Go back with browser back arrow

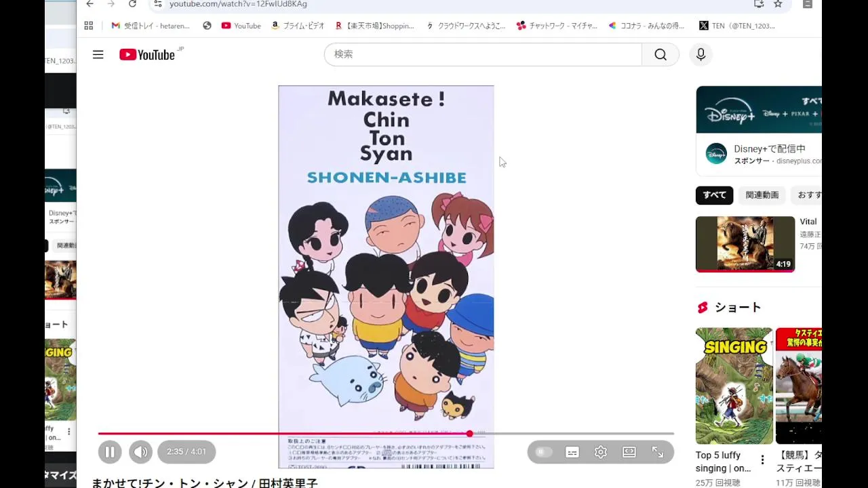90,4
